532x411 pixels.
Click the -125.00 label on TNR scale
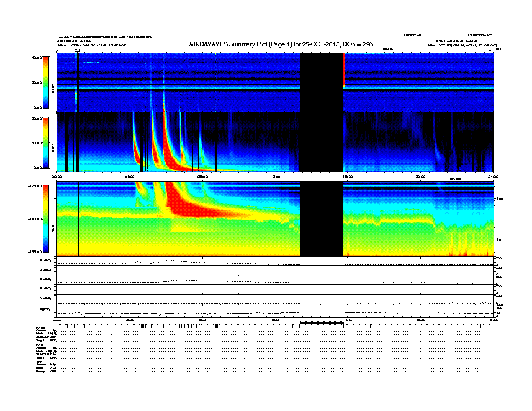click(36, 186)
